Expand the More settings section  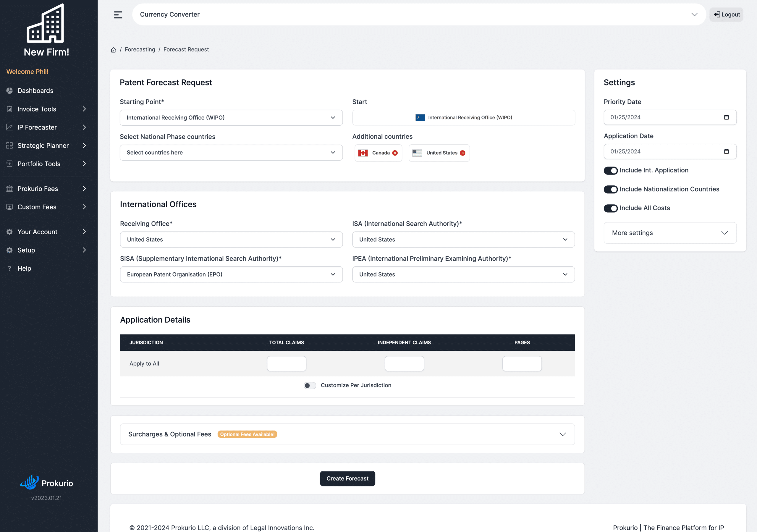[670, 233]
